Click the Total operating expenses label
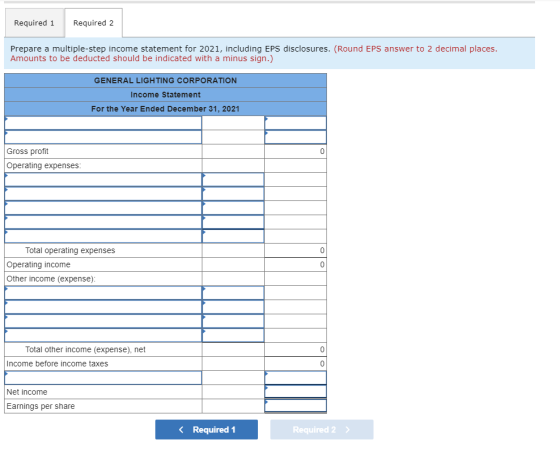This screenshot has width=560, height=457. tap(70, 250)
